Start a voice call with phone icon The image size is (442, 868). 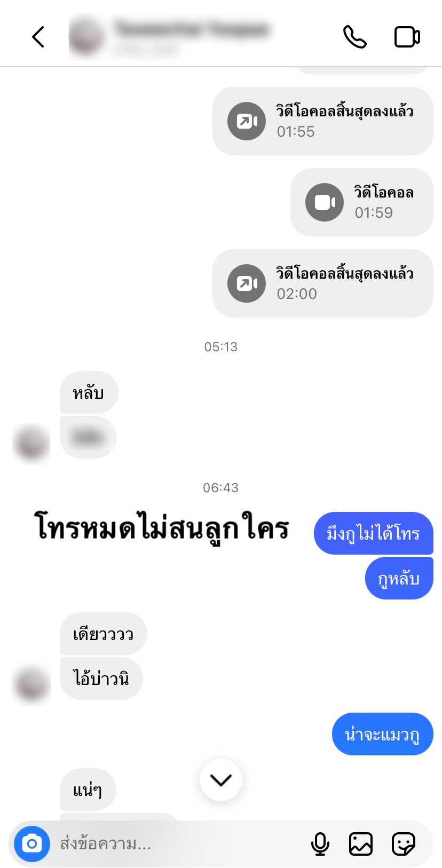pyautogui.click(x=355, y=37)
